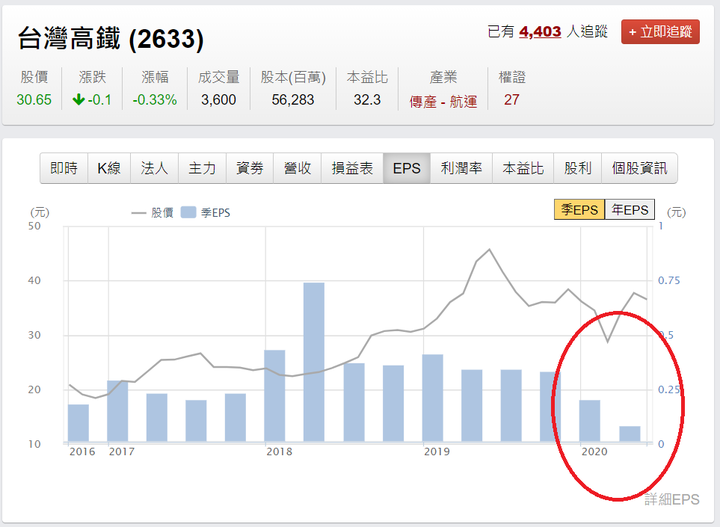Click the 台灣高鐵 (2633) title
This screenshot has height=527, width=720.
(x=111, y=39)
